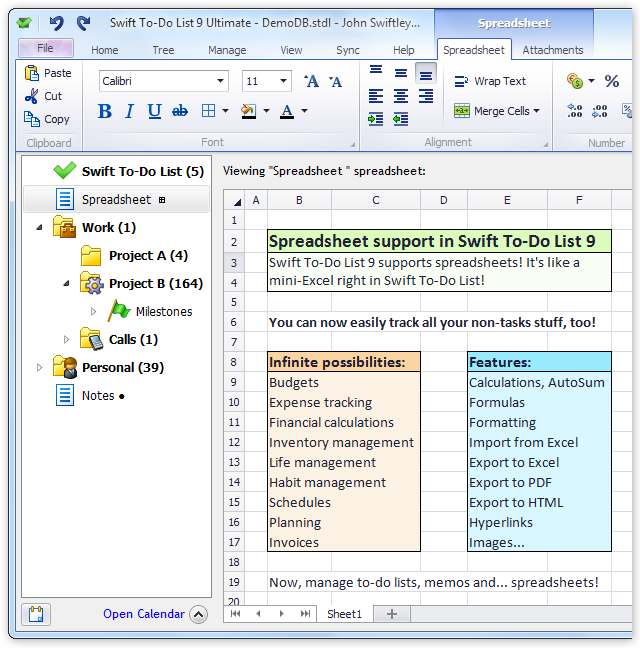640x648 pixels.
Task: Open fill color dropdown arrow
Action: tap(266, 111)
